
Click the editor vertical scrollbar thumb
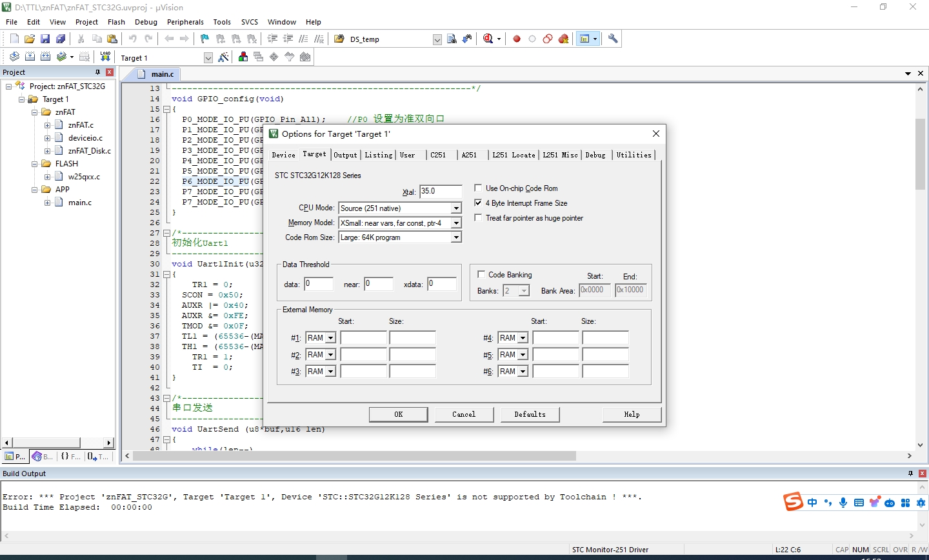click(920, 154)
